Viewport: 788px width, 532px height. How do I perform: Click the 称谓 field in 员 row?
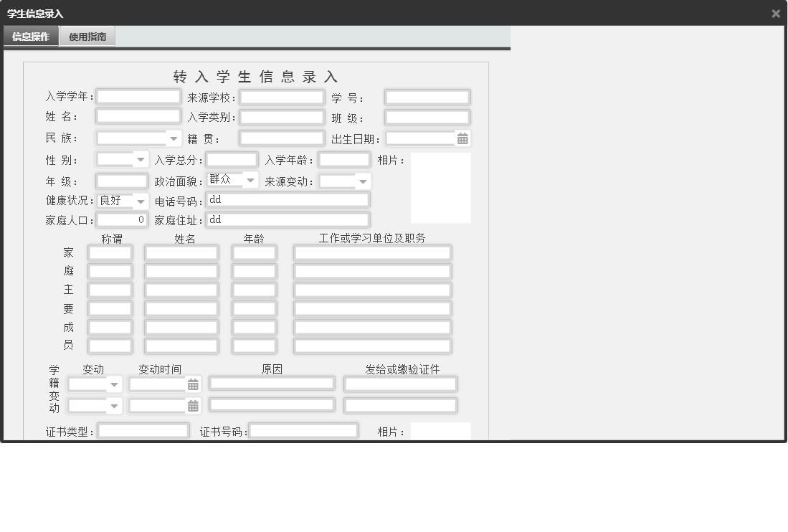pos(110,346)
